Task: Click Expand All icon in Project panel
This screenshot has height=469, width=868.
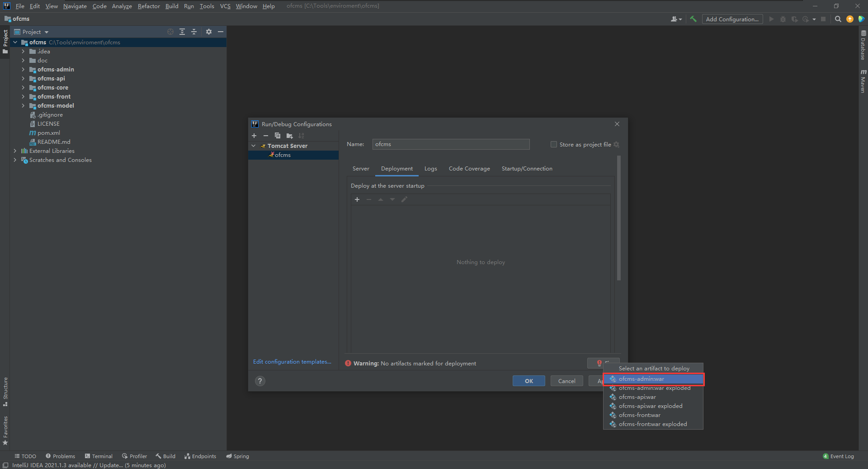Action: 182,32
